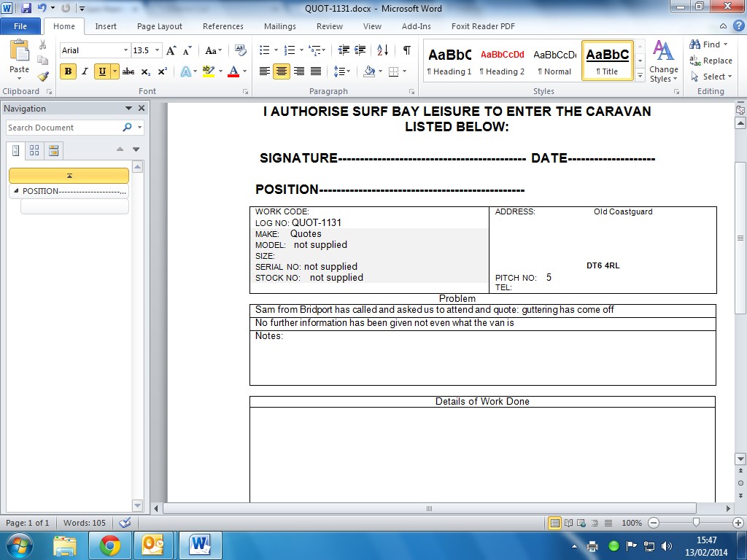
Task: Toggle Underline formatting
Action: tap(102, 71)
